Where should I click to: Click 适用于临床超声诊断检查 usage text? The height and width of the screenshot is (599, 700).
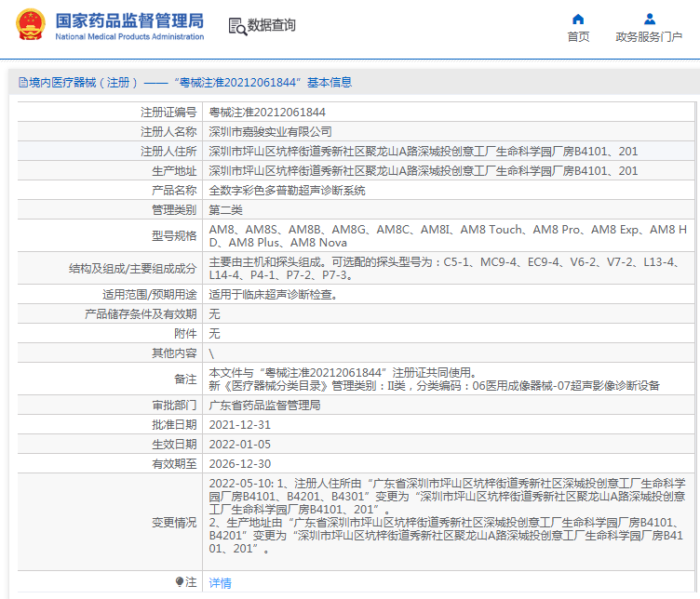(x=274, y=295)
